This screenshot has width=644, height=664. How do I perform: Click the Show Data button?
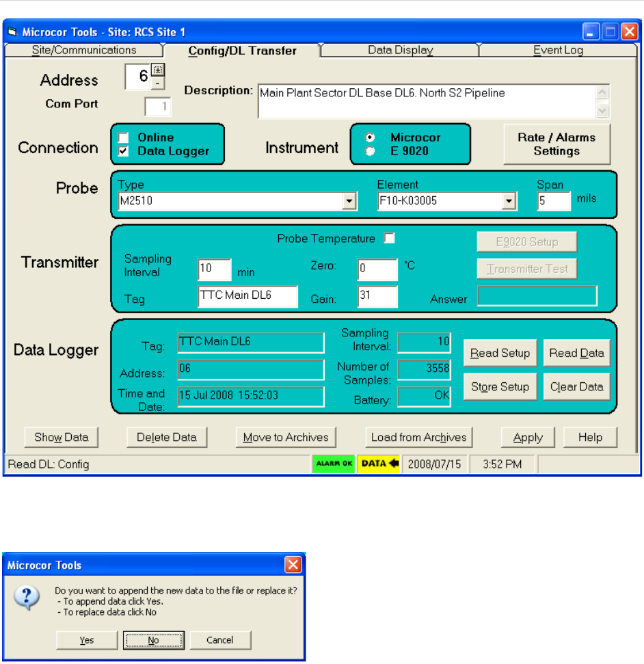click(x=62, y=437)
